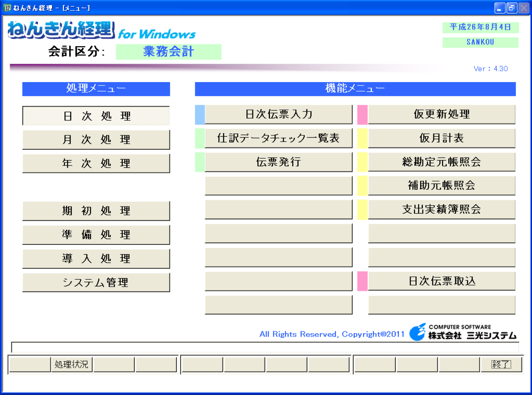Viewport: 532px width, 395px height.
Task: Open 仮月計表 function
Action: (442, 138)
